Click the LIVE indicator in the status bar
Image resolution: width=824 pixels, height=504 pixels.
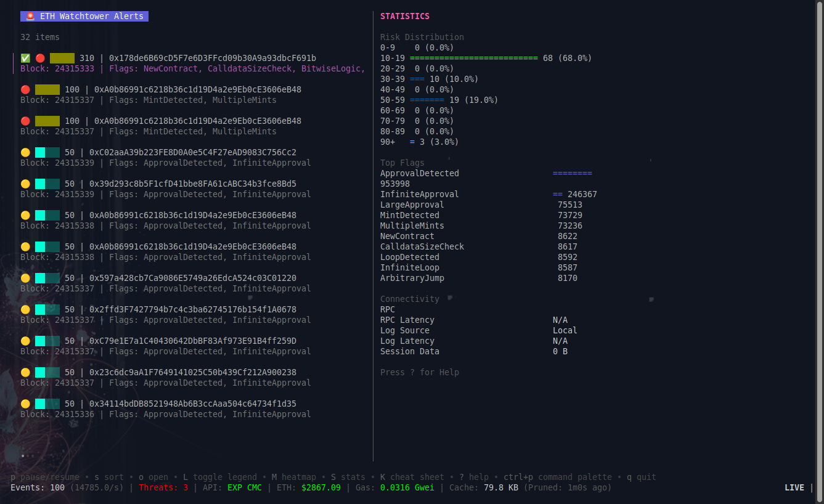(x=794, y=487)
